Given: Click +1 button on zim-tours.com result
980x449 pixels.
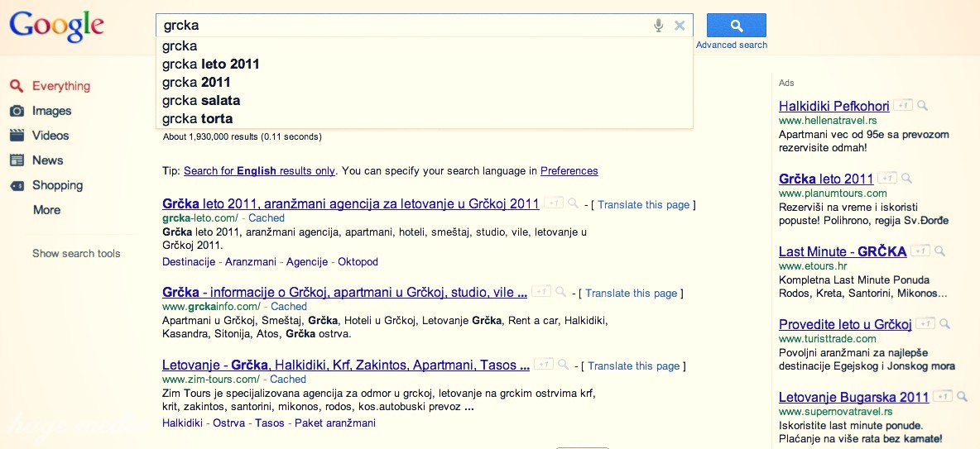Looking at the screenshot, I should point(543,364).
